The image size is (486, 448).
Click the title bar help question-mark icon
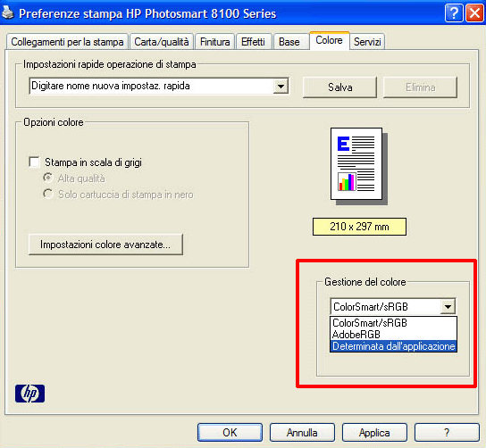coord(454,13)
